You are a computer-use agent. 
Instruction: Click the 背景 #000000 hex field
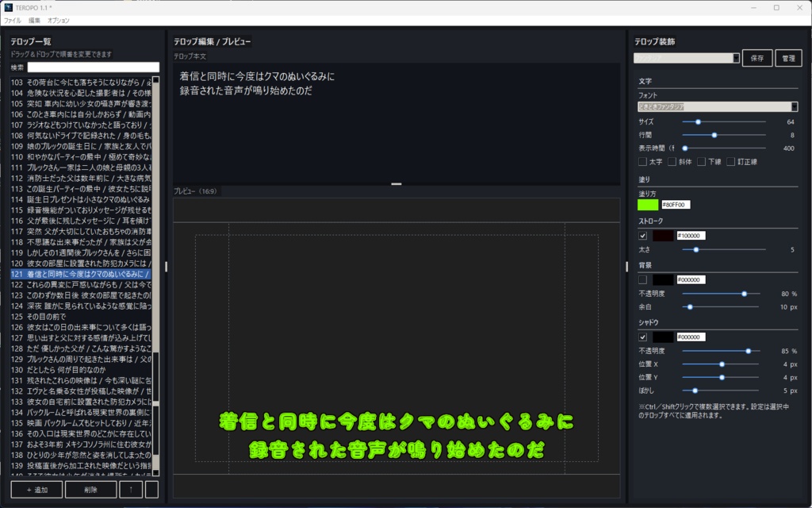click(x=691, y=280)
